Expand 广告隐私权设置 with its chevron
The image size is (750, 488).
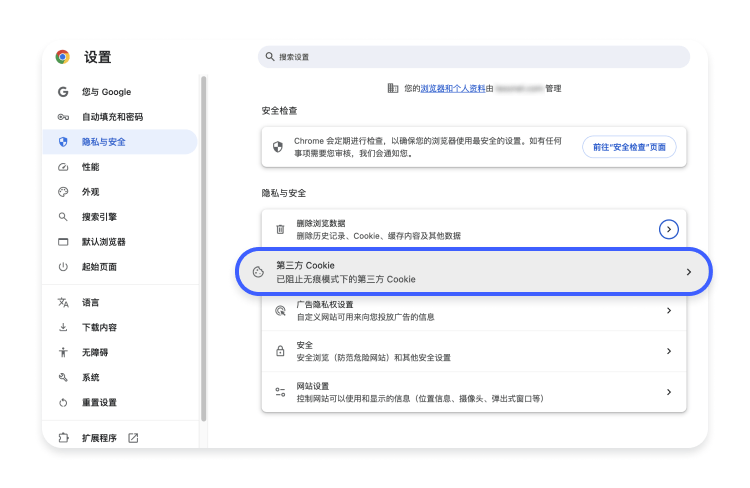point(669,311)
